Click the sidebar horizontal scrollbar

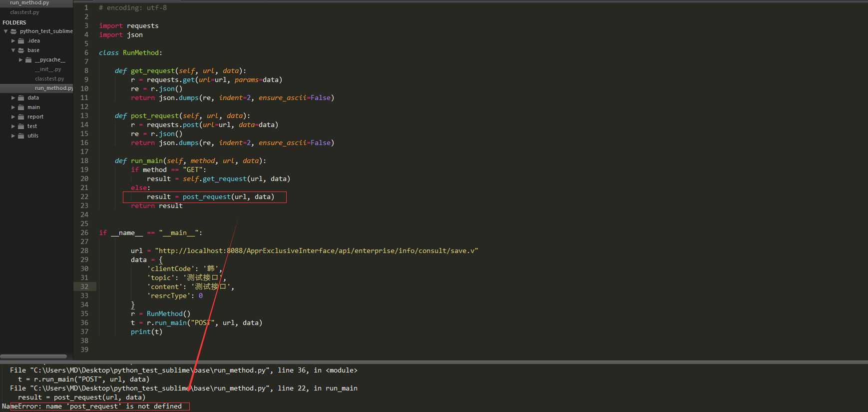[x=33, y=356]
